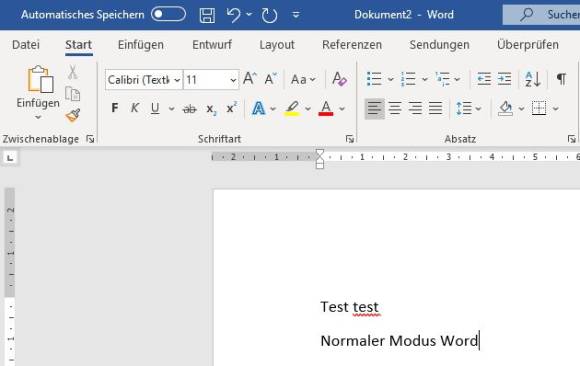Open Customize Quick Access Toolbar dropdown
The image size is (580, 366).
coord(296,15)
